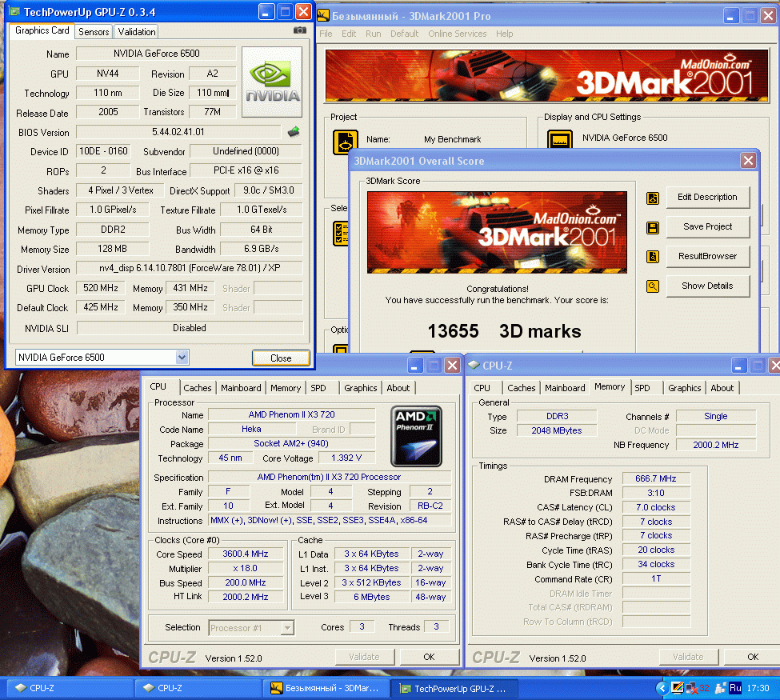Click the Edit Description button
The image size is (780, 700).
coord(707,197)
